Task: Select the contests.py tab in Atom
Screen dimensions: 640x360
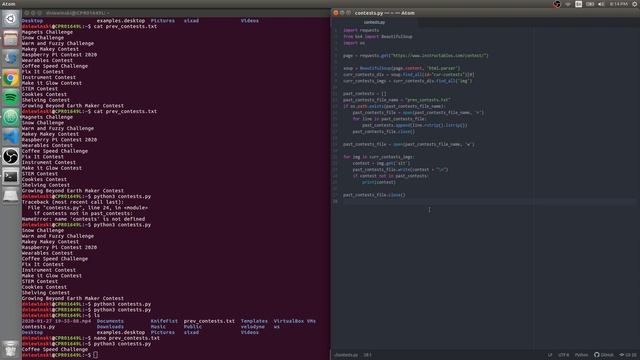Action: tap(374, 22)
